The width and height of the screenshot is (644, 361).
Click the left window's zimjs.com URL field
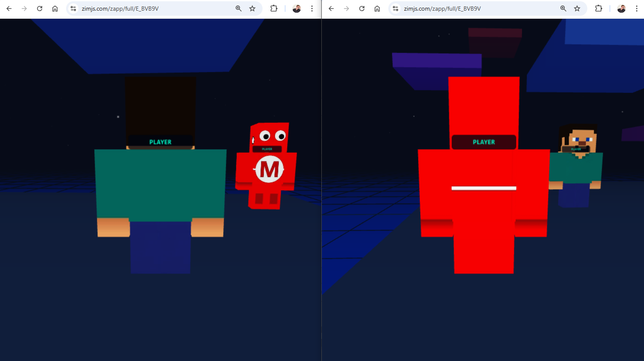tap(153, 9)
